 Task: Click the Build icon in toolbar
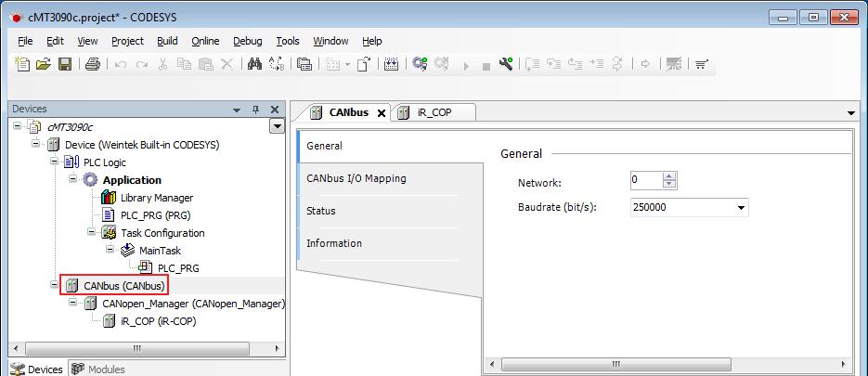[x=392, y=64]
